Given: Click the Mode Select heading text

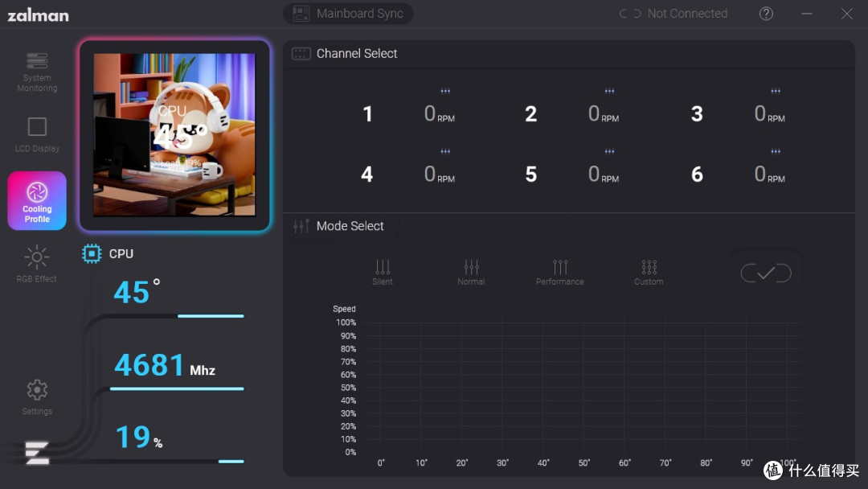Looking at the screenshot, I should tap(350, 226).
